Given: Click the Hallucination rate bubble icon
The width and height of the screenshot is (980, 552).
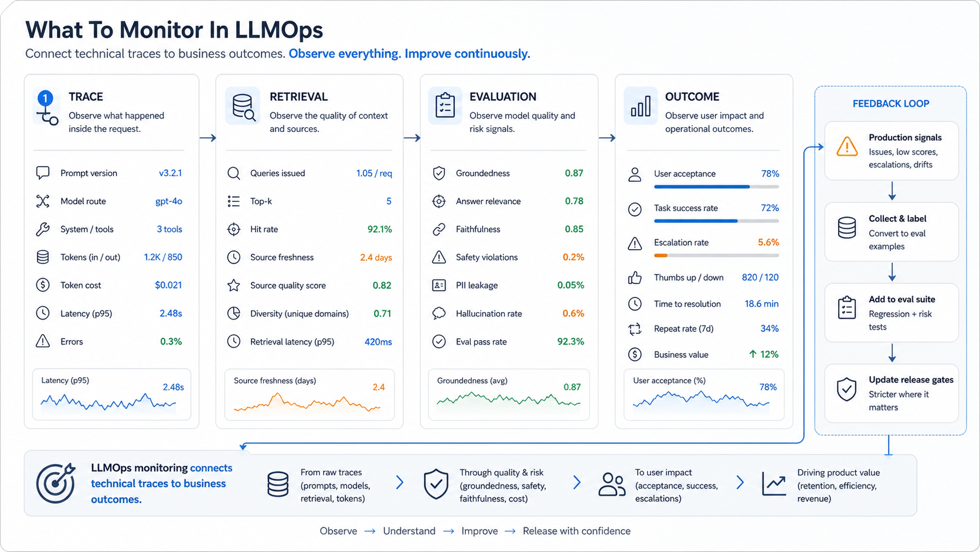Looking at the screenshot, I should (439, 313).
